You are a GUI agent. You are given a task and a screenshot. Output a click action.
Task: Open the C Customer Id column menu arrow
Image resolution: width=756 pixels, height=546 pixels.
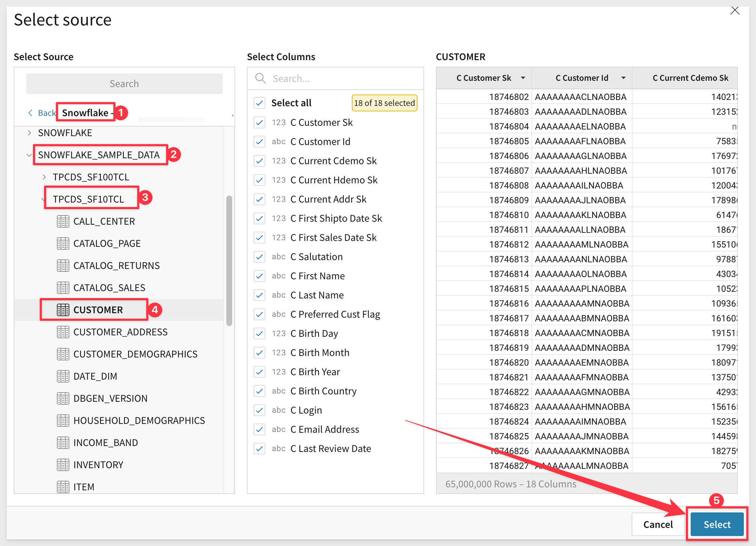click(x=623, y=78)
